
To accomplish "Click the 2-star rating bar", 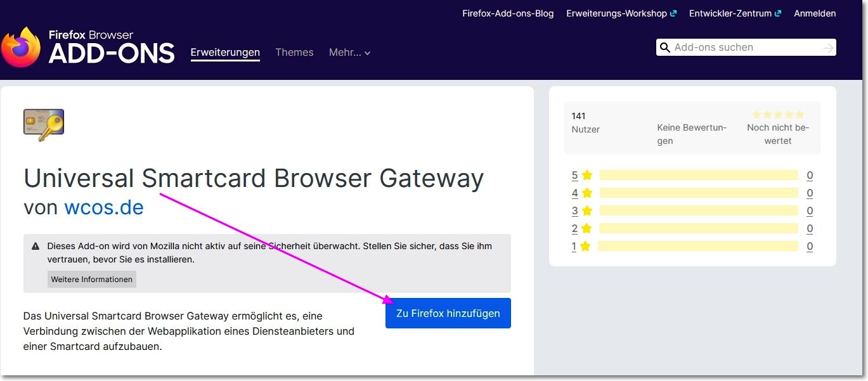I will point(699,228).
